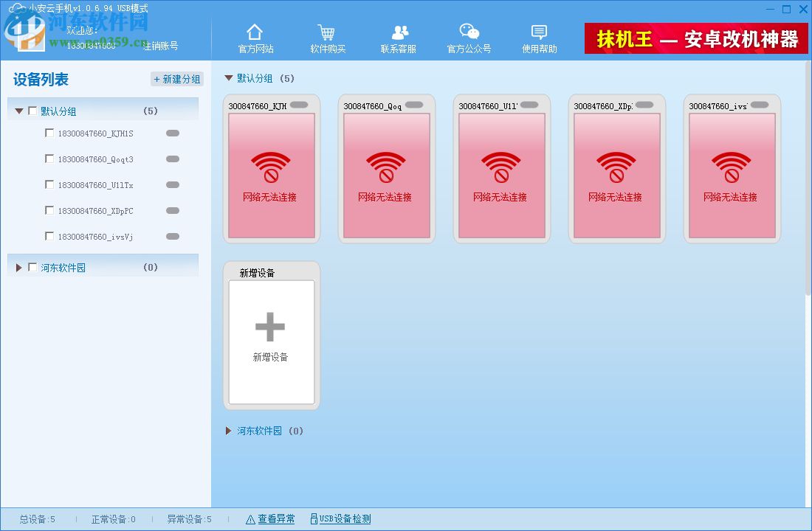
Task: Click the 官方公众号 WeChat icon
Action: [x=468, y=32]
